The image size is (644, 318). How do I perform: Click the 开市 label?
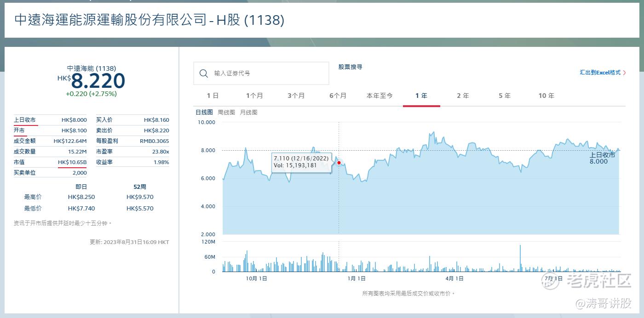click(x=19, y=131)
